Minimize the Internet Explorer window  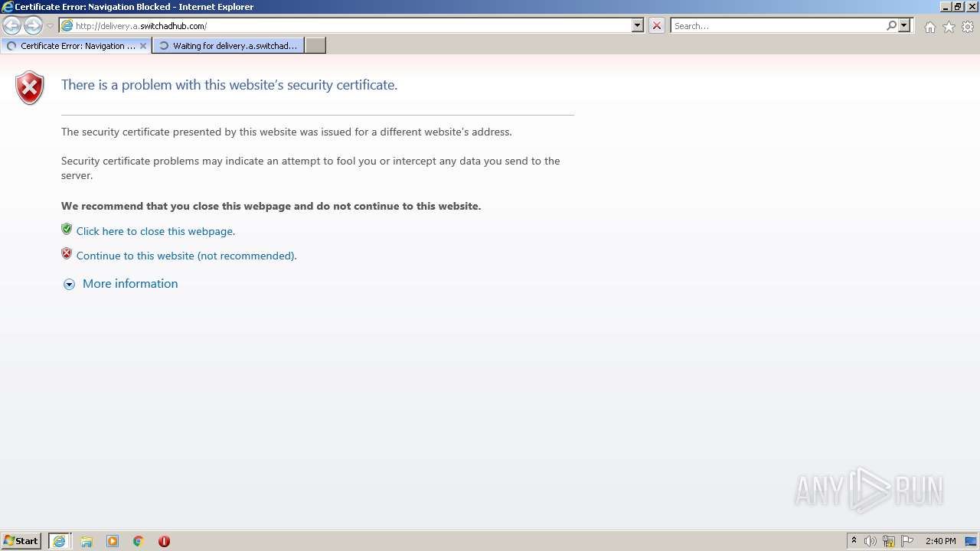(x=946, y=7)
